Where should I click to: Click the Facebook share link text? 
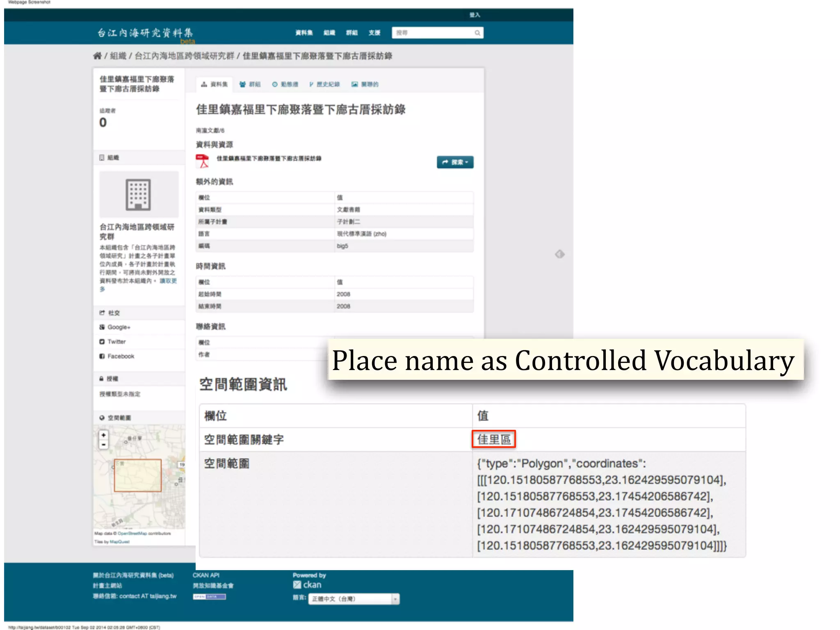click(121, 356)
